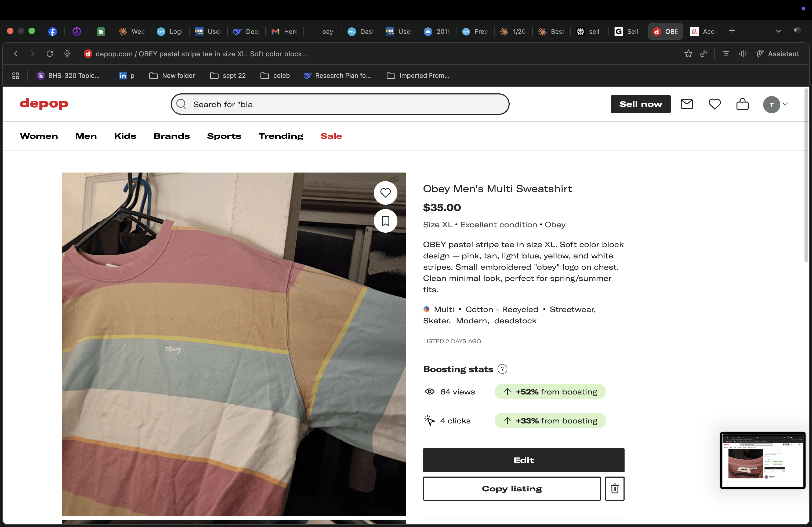Click the T profile avatar

click(x=771, y=104)
